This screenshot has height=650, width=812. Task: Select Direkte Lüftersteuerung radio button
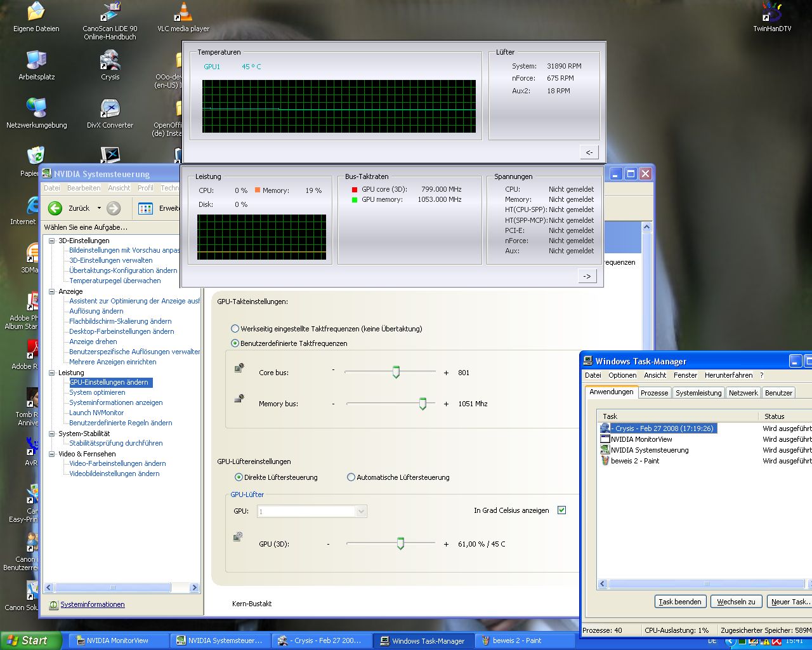point(239,477)
